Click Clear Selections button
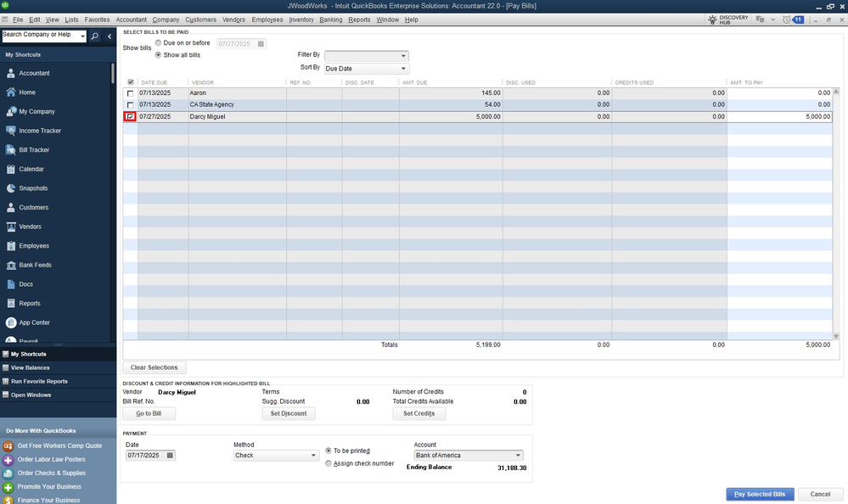This screenshot has width=848, height=504. [x=154, y=367]
